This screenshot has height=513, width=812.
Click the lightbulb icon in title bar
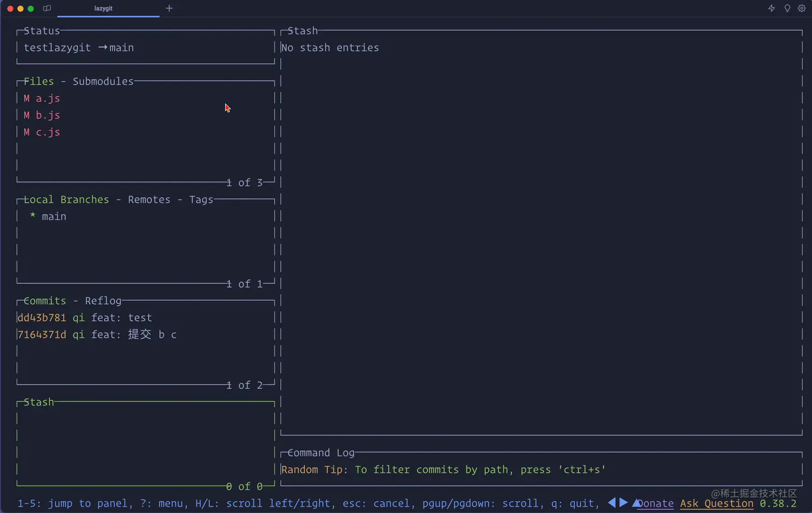787,8
